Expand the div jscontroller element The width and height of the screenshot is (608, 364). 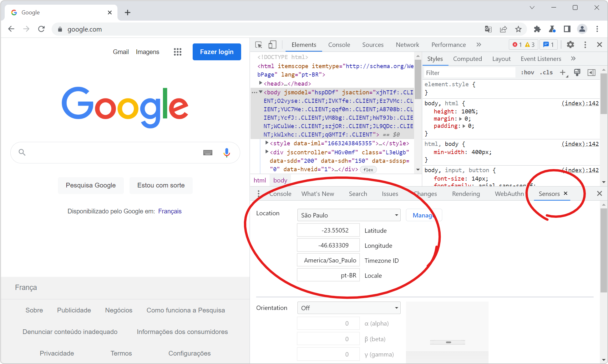click(x=267, y=152)
